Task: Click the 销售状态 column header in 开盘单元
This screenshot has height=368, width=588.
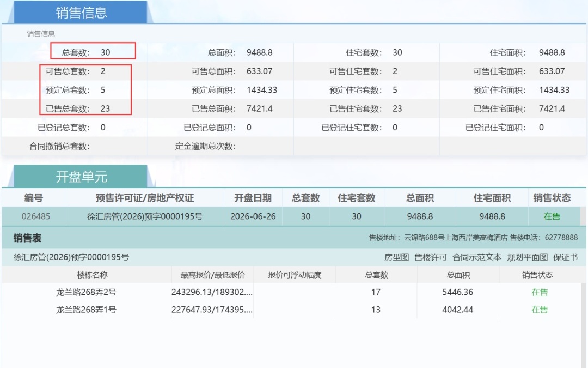Action: 552,198
